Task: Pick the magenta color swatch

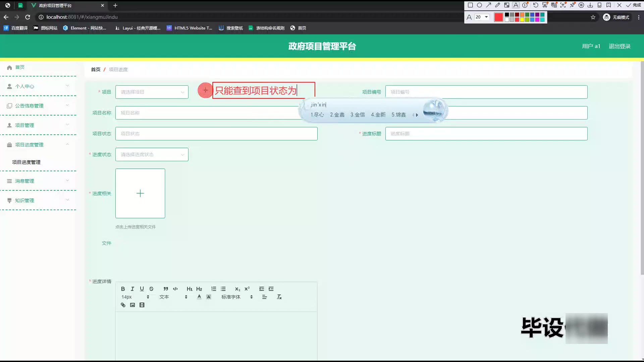Action: 537,19
